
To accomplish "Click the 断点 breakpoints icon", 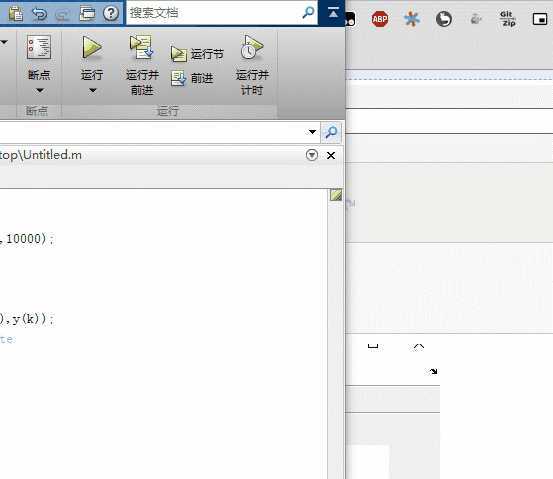I will (x=39, y=47).
